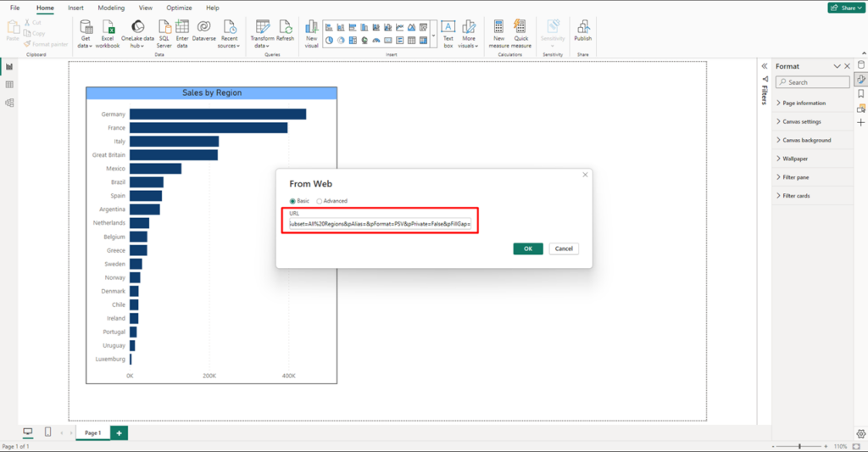Open OneLake data hub
The image size is (868, 452).
137,34
